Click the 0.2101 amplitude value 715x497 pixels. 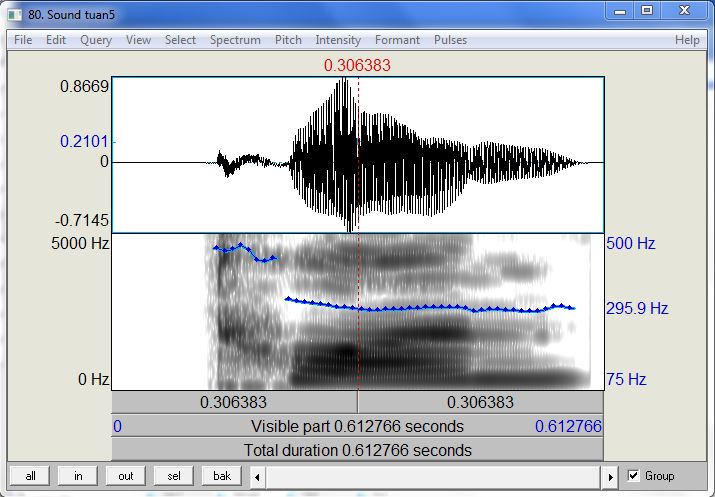(x=84, y=141)
